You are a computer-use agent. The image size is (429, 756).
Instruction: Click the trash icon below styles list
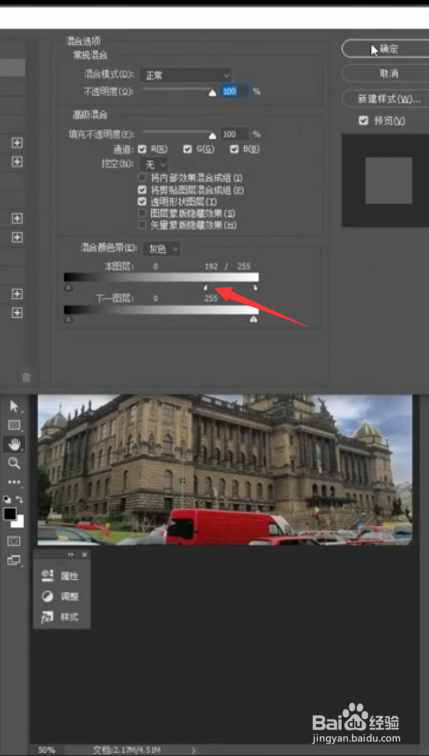[x=27, y=378]
